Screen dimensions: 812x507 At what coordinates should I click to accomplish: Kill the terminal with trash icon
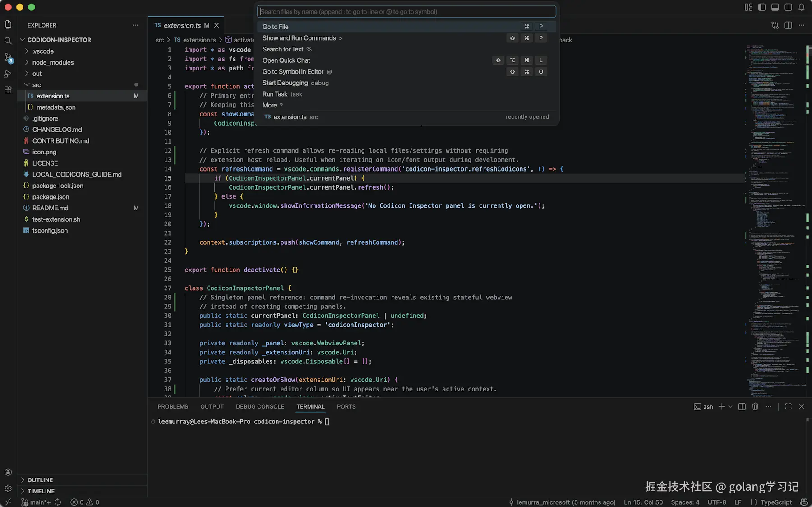755,407
